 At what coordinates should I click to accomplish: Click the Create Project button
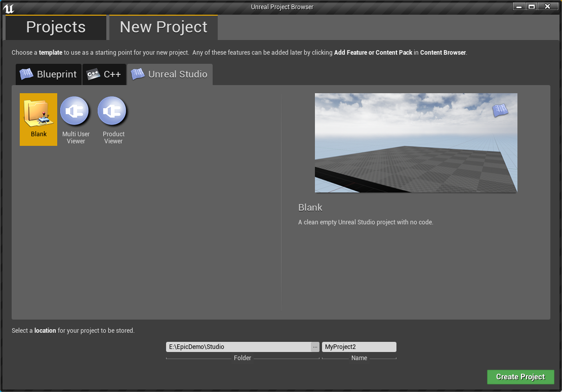click(x=520, y=377)
